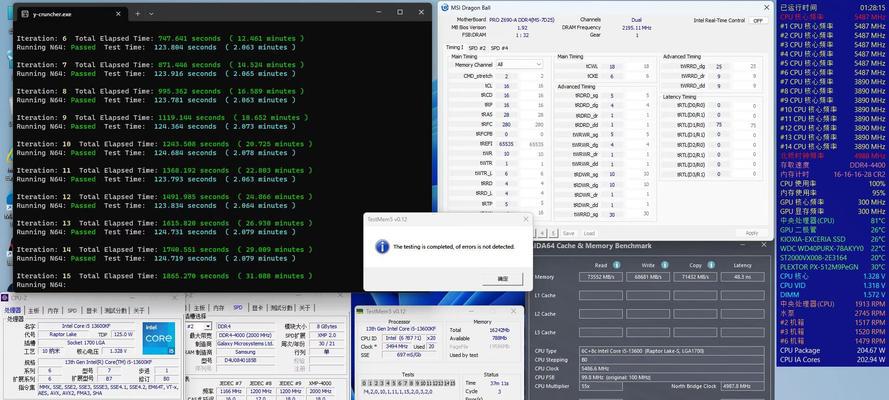Click the tWRRD_dg value field showing 25
889x400 pixels.
pos(719,66)
